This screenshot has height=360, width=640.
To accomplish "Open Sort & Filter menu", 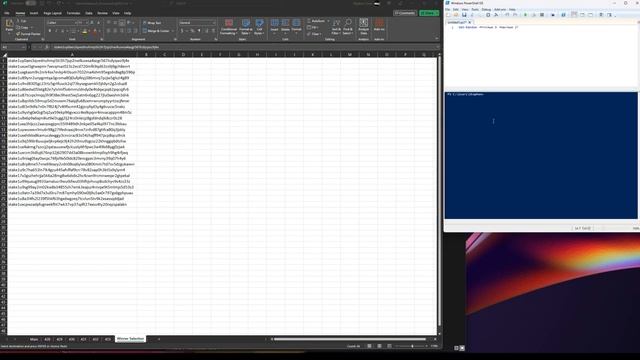I will 336,27.
